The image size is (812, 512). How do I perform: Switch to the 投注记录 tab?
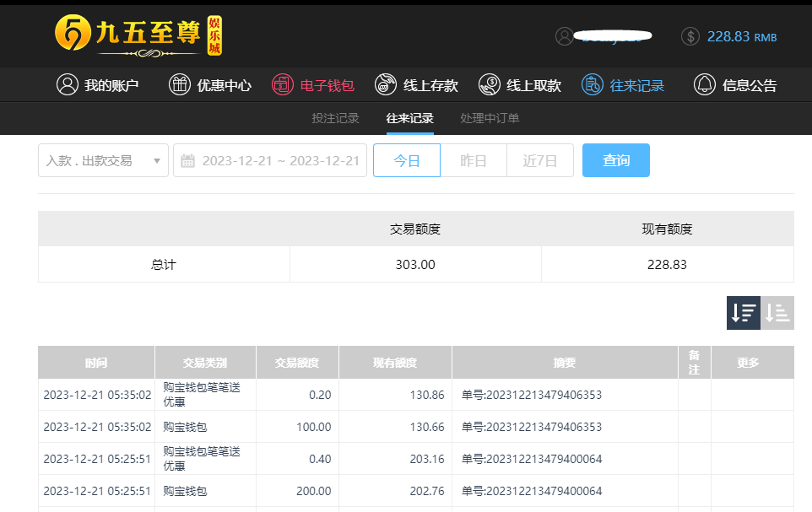(x=335, y=118)
